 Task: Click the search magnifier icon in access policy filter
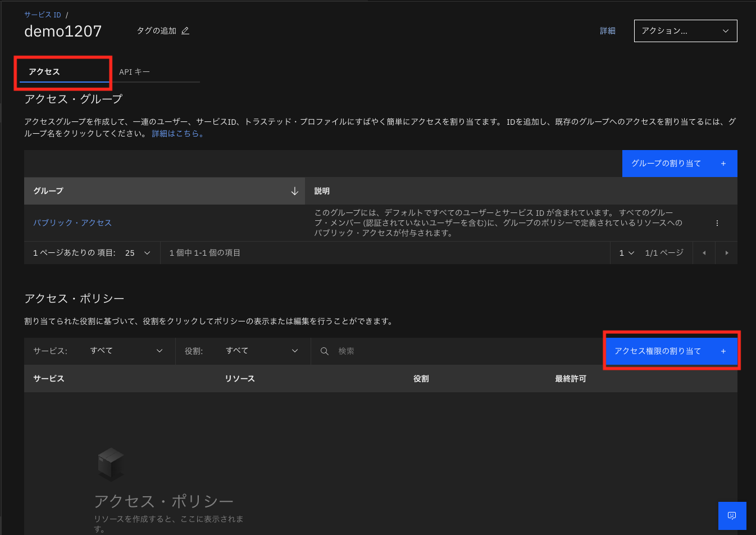click(x=325, y=351)
